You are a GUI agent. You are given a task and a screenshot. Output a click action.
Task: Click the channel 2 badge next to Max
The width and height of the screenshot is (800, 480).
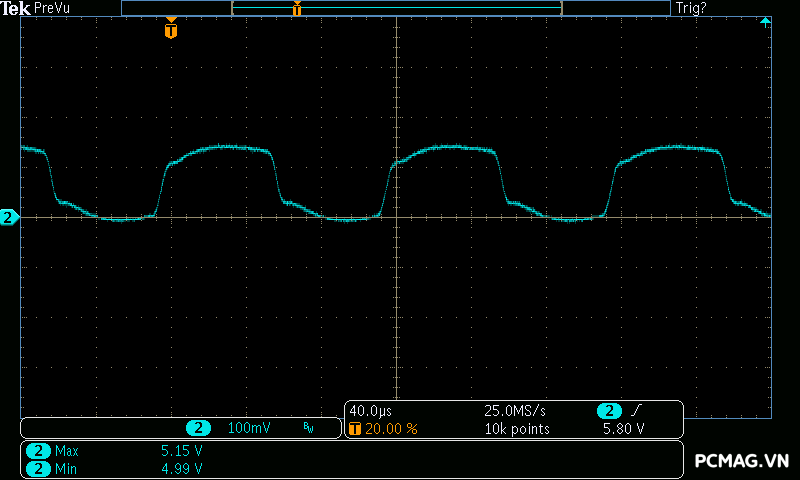(38, 451)
